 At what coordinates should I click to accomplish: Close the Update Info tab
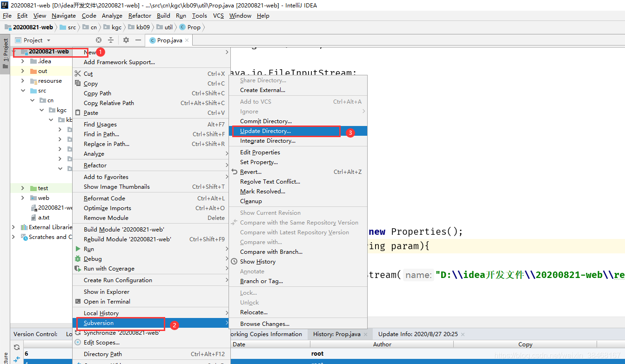[x=463, y=334]
